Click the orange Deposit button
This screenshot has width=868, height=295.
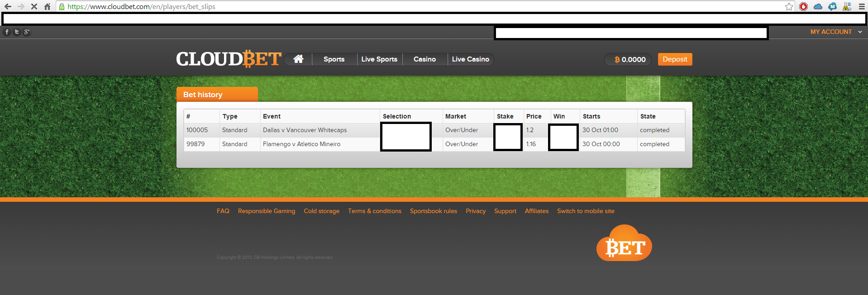[x=675, y=59]
